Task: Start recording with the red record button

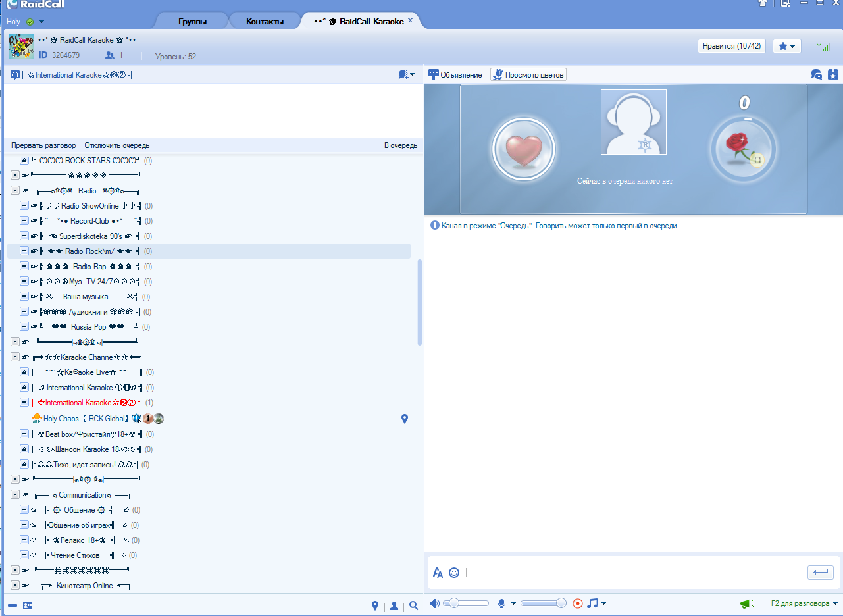Action: pyautogui.click(x=578, y=603)
